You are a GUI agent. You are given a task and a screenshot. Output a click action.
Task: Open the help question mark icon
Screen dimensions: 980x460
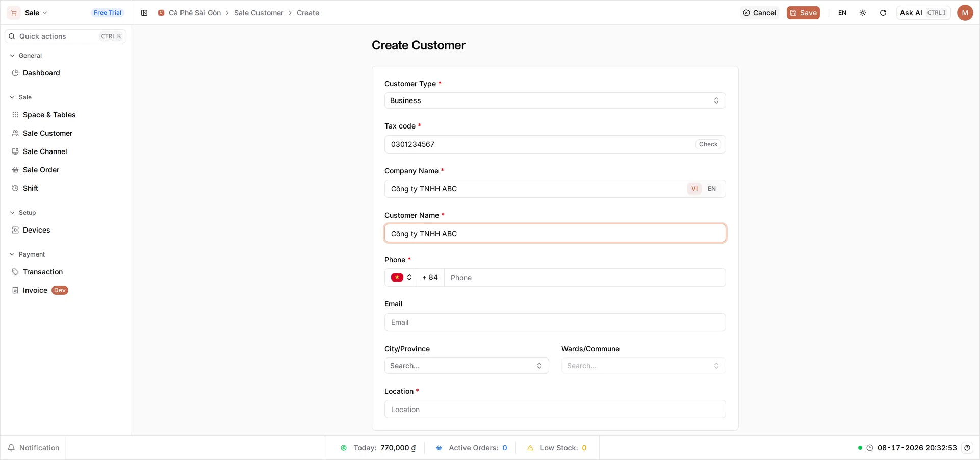point(967,448)
